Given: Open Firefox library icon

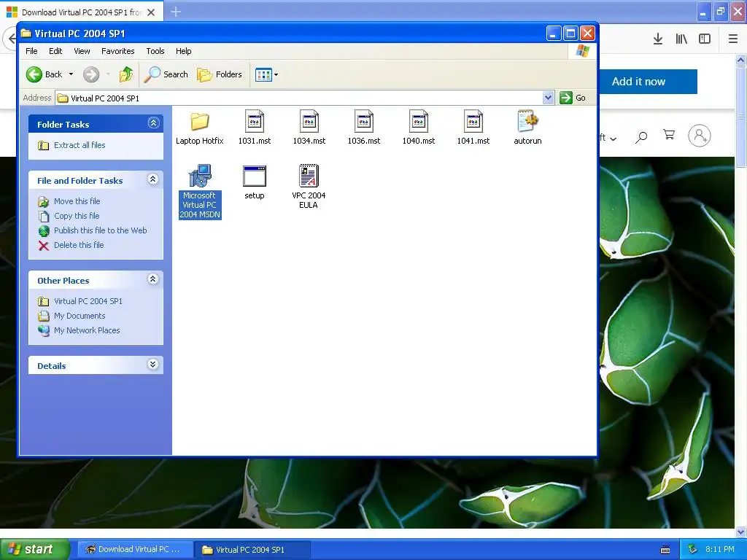Looking at the screenshot, I should 681,39.
